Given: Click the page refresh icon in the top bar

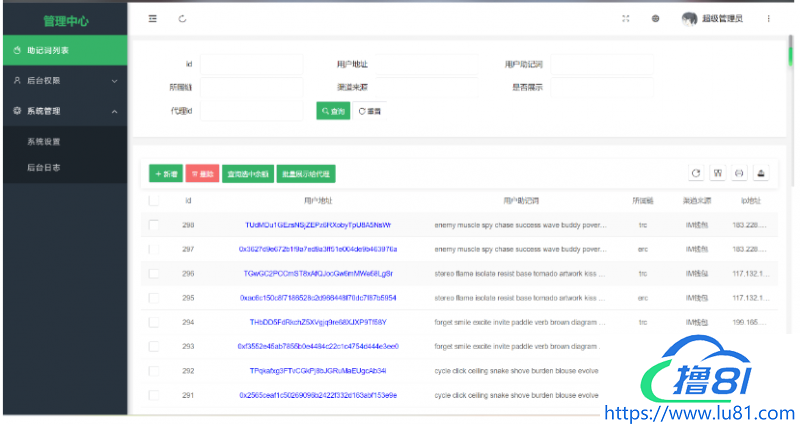Looking at the screenshot, I should 182,18.
